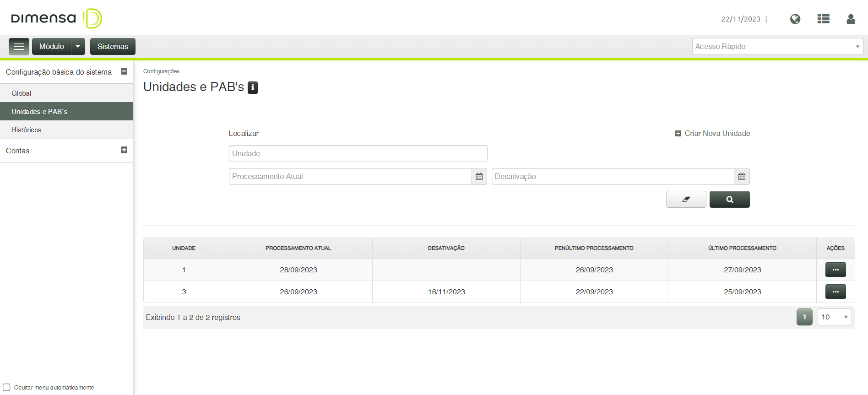Viewport: 868px width, 395px height.
Task: Click the magnifier search button
Action: (729, 200)
